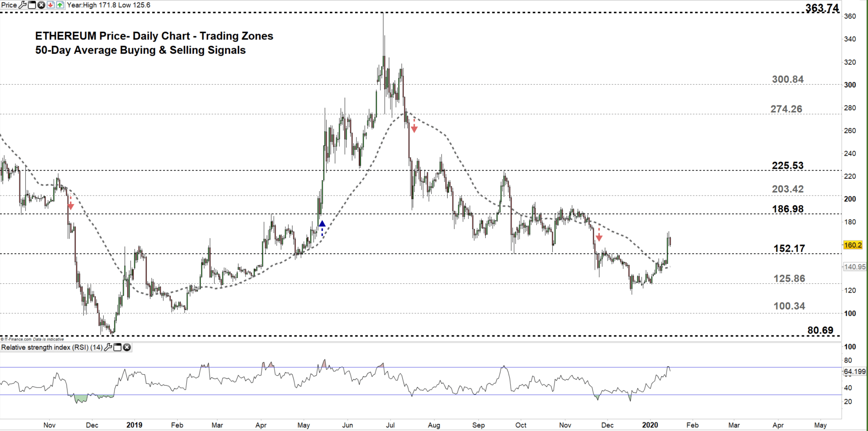Click the Relative strength index (RSI) label
The image size is (868, 431).
(52, 347)
